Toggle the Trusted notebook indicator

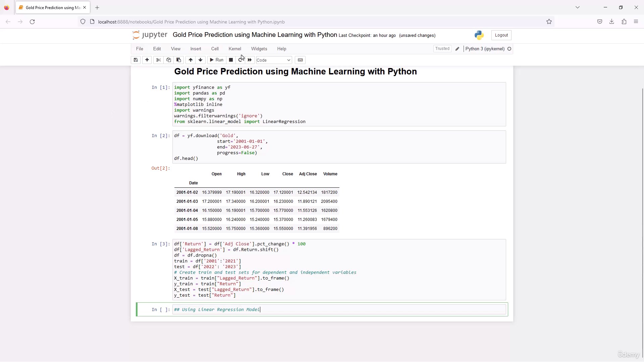tap(442, 49)
